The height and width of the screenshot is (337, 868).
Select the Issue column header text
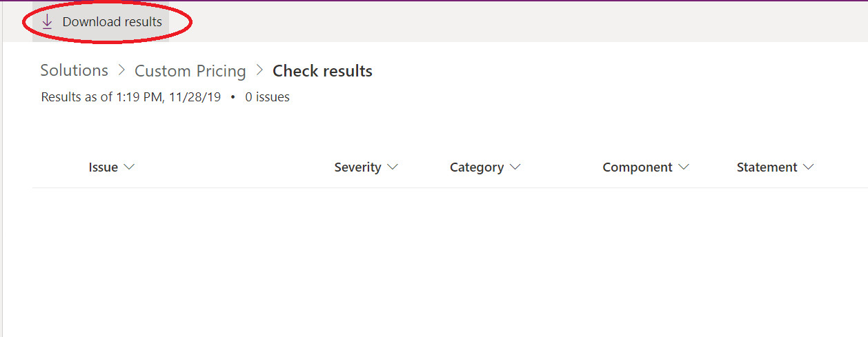pos(103,167)
